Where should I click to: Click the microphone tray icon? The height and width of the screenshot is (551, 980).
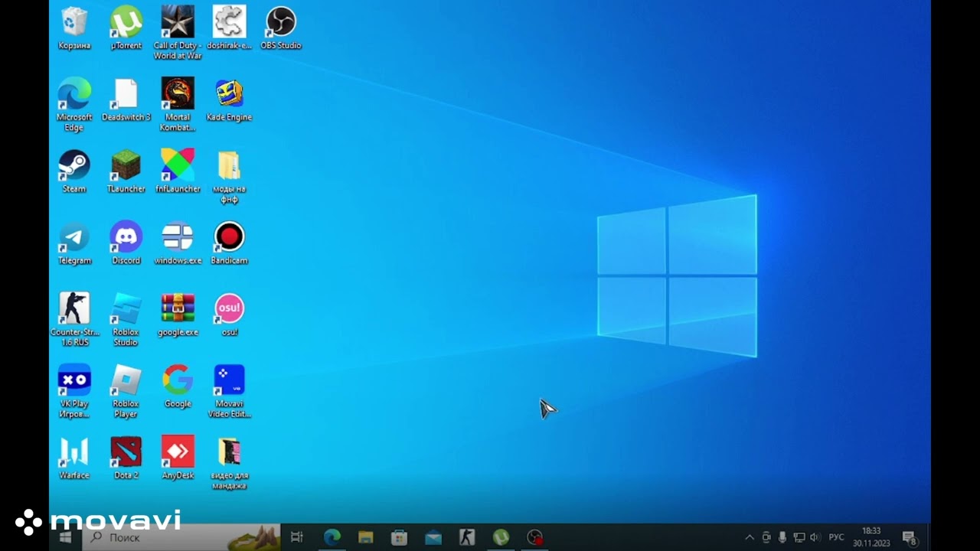tap(782, 537)
